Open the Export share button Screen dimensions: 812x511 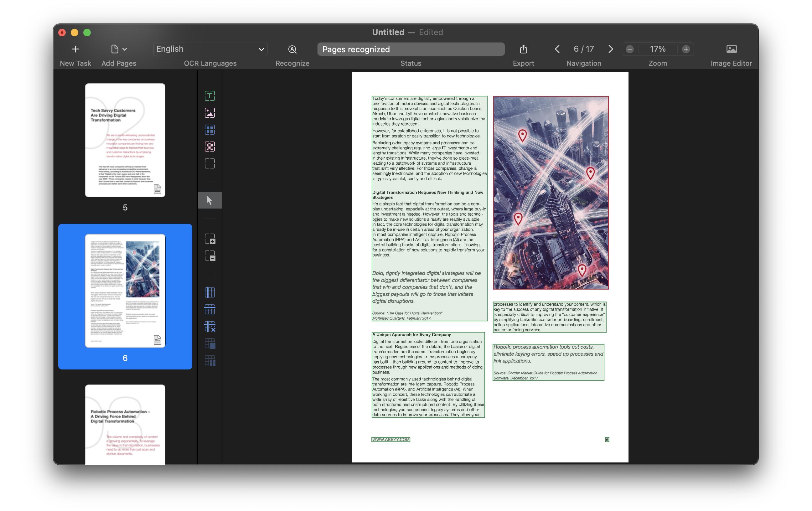(523, 49)
